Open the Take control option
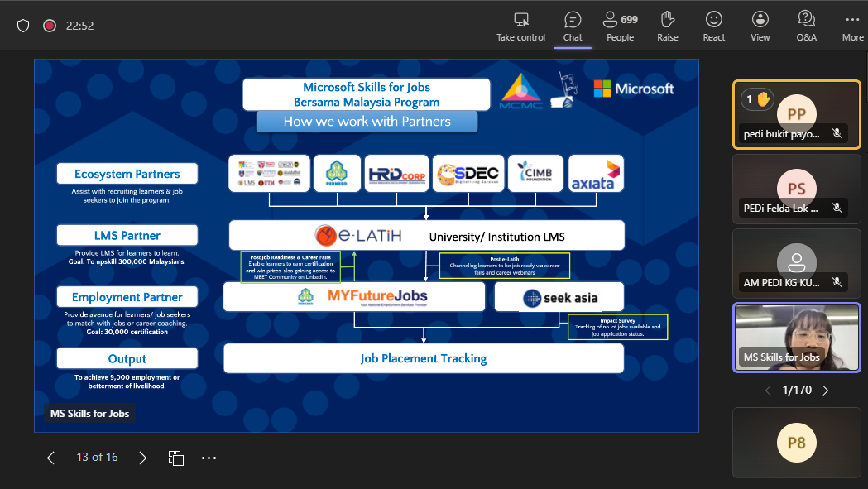 click(520, 26)
